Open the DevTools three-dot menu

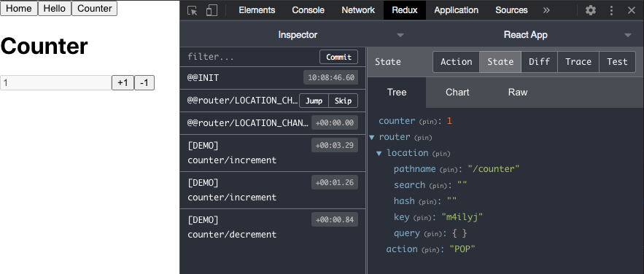tap(612, 10)
